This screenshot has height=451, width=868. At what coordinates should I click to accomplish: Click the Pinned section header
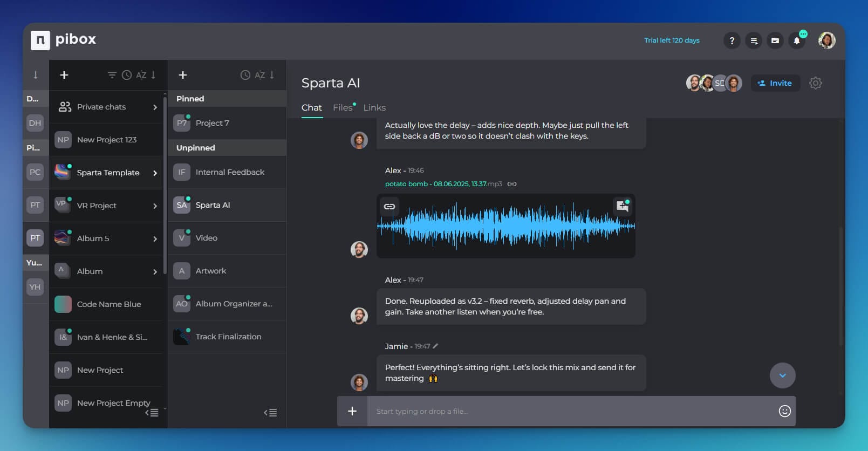[x=227, y=99]
